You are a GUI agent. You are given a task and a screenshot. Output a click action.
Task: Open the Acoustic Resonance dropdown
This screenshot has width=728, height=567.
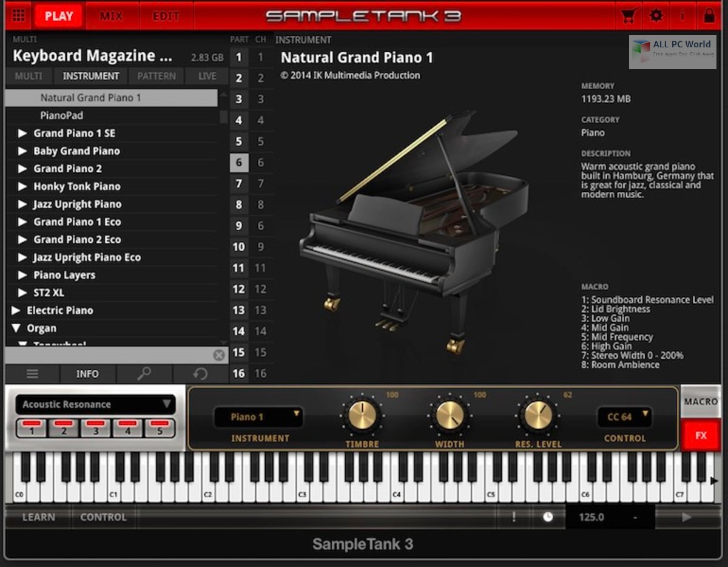click(x=95, y=404)
